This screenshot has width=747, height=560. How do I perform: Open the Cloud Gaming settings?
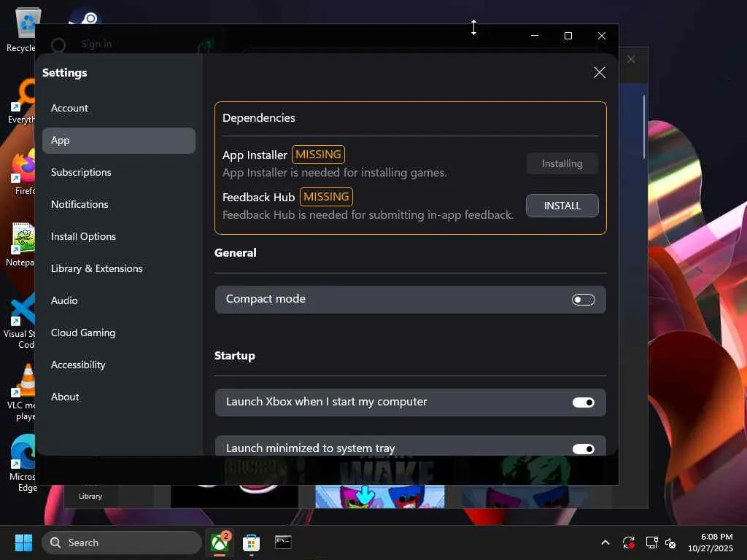coord(83,332)
